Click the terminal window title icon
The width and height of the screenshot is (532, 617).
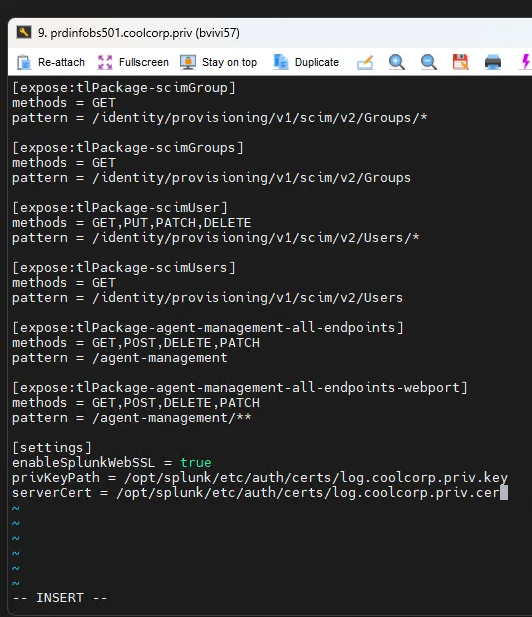click(24, 32)
